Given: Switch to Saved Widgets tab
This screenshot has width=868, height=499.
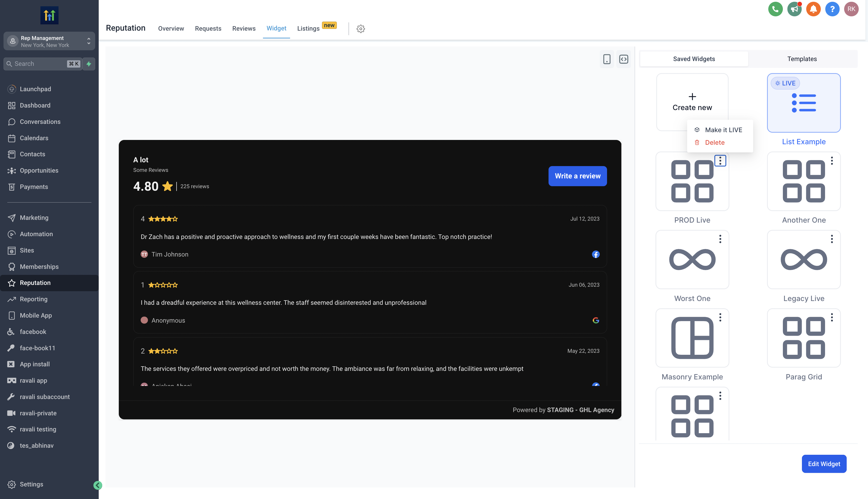Looking at the screenshot, I should (x=694, y=59).
